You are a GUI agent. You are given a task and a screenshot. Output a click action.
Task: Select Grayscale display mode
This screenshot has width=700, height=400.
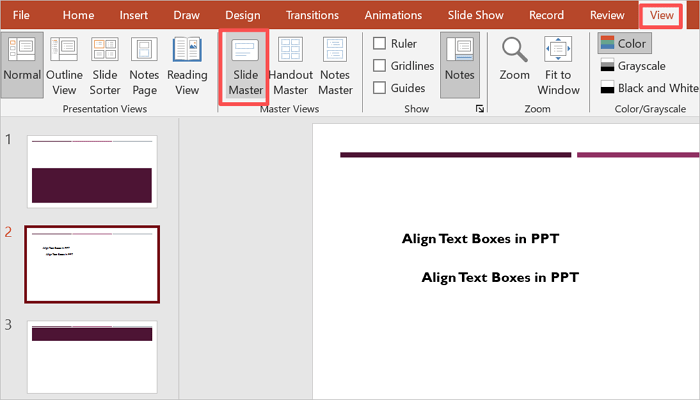(633, 66)
